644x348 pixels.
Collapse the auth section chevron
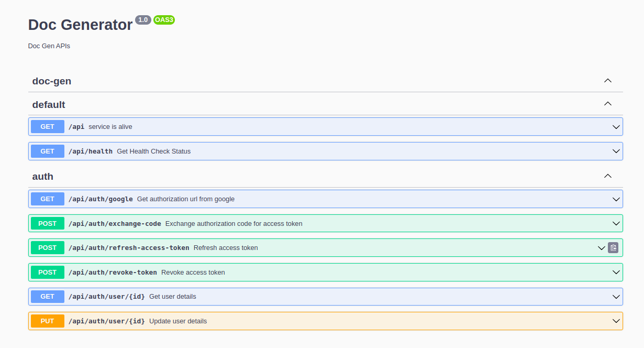tap(608, 176)
